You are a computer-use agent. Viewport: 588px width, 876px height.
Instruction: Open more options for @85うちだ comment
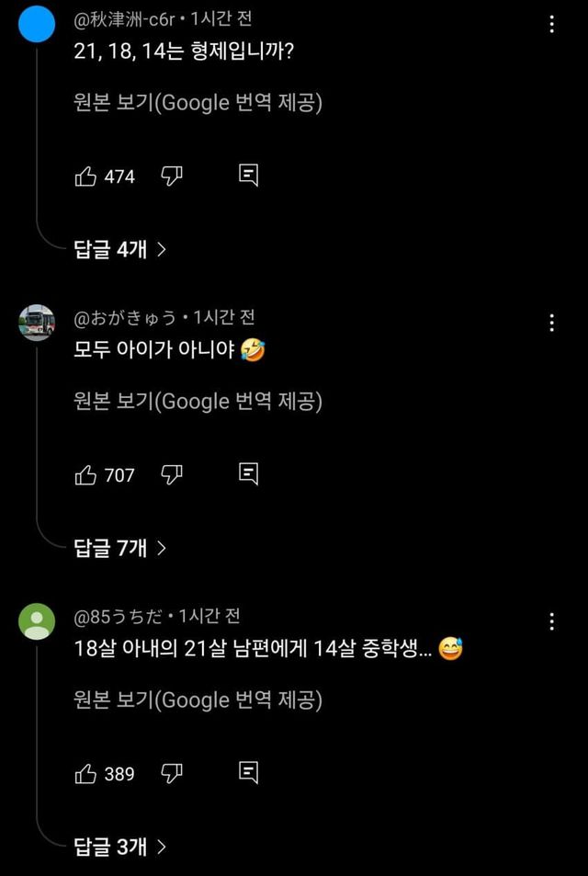pyautogui.click(x=551, y=621)
